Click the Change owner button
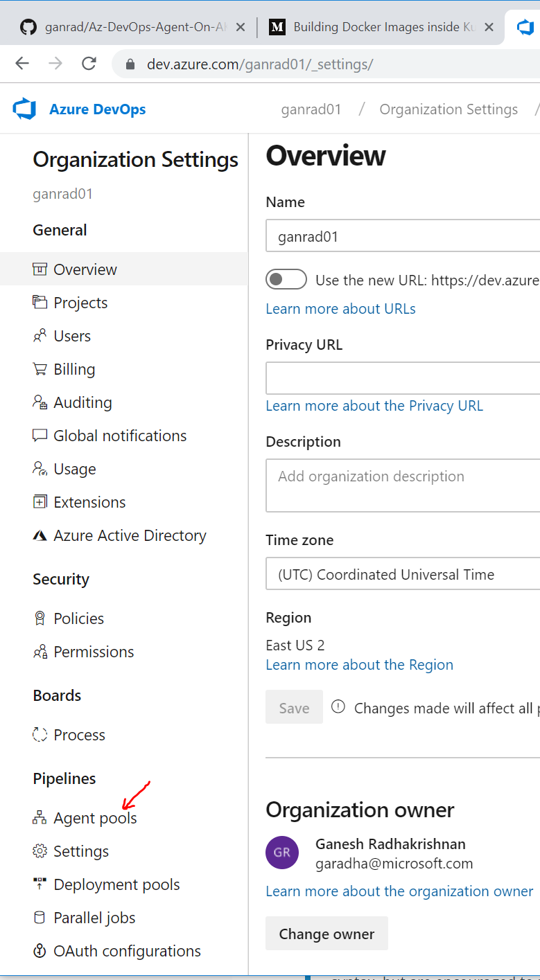The image size is (540, 980). click(x=326, y=934)
